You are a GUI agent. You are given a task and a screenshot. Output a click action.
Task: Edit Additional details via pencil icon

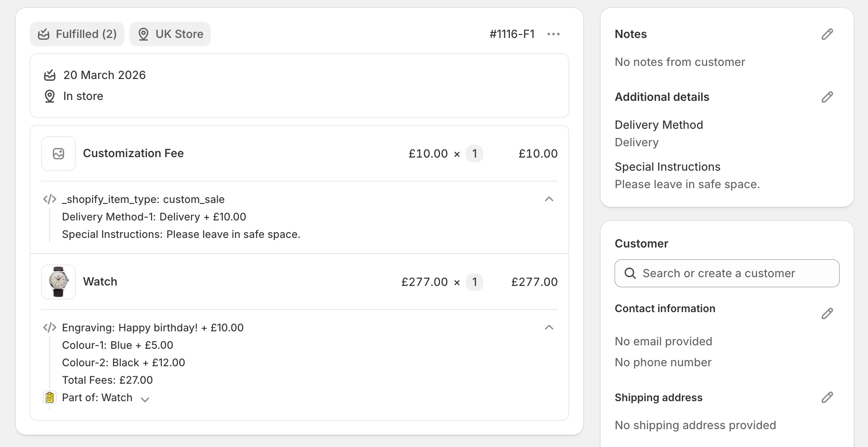pyautogui.click(x=827, y=96)
